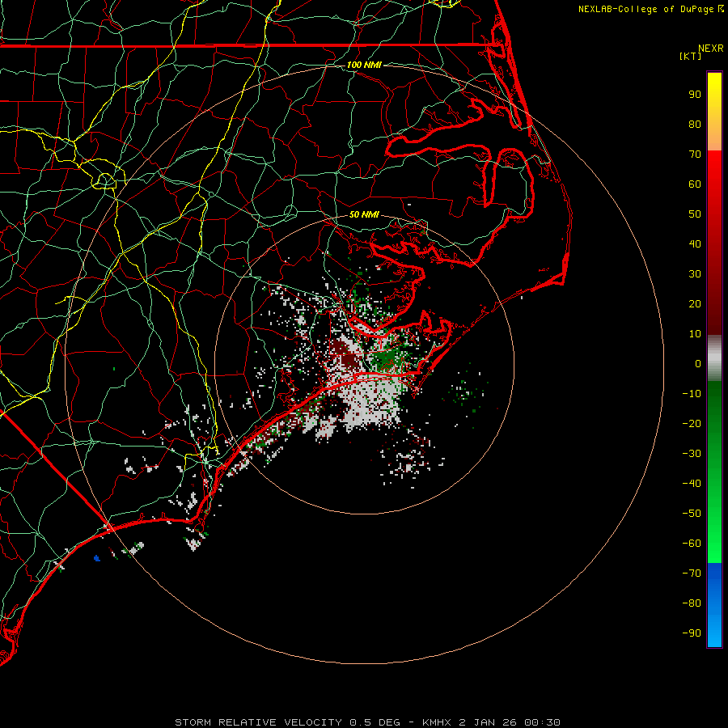Pick the yellow segment atop the color bar
728x728 pixels.
pos(714,88)
